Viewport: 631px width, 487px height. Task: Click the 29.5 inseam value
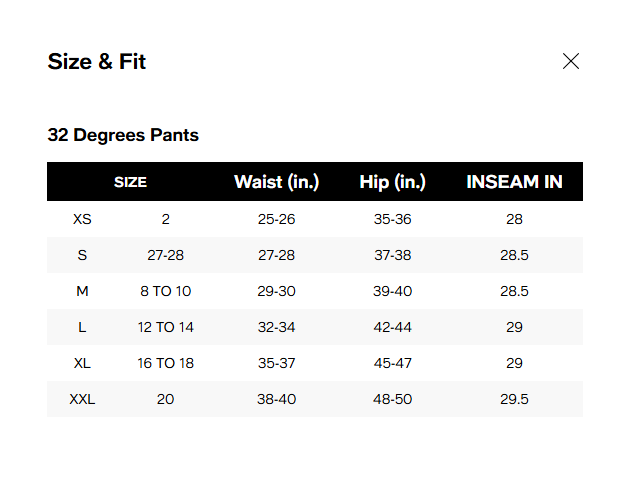click(x=514, y=399)
